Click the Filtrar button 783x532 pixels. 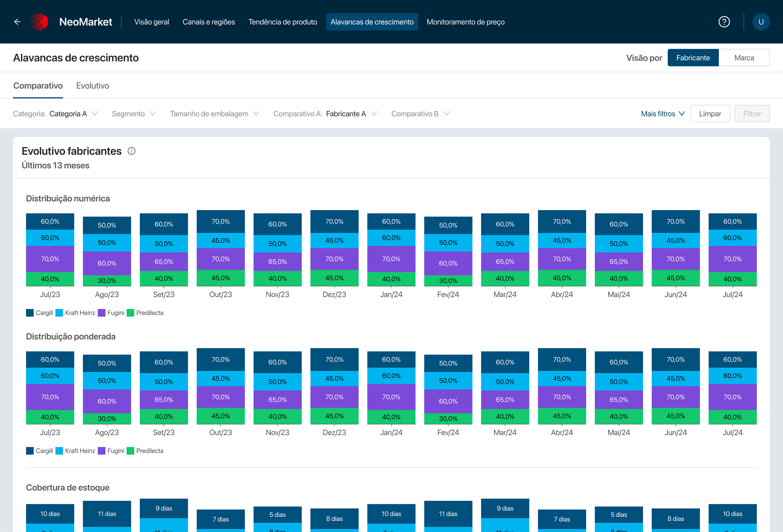pos(752,114)
